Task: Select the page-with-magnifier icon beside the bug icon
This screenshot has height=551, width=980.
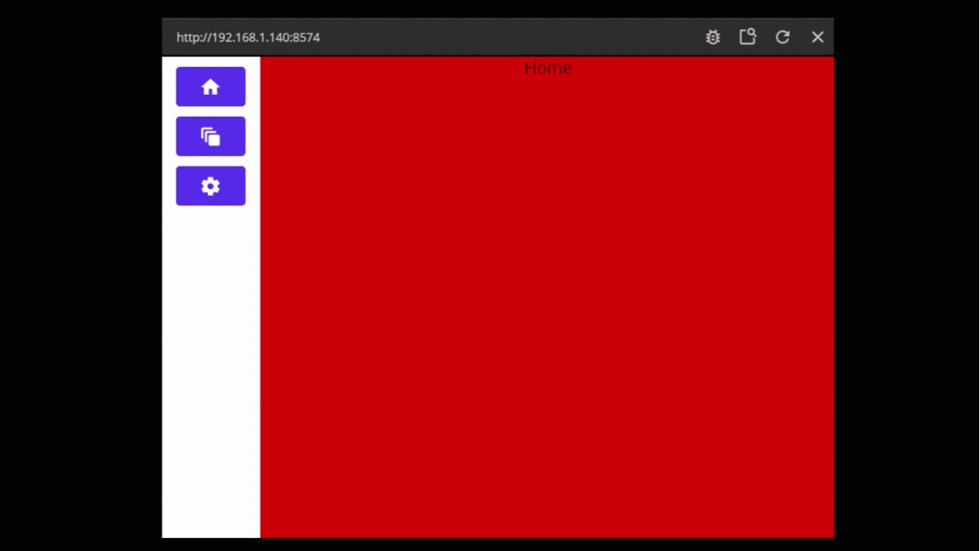Action: pos(747,37)
